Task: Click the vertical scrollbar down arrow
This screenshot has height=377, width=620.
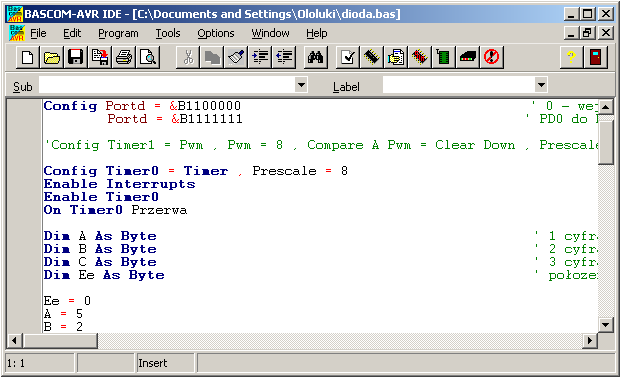Action: coord(606,325)
